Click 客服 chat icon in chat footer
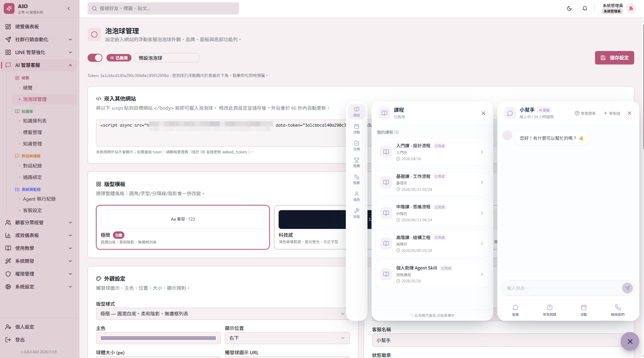 515,310
